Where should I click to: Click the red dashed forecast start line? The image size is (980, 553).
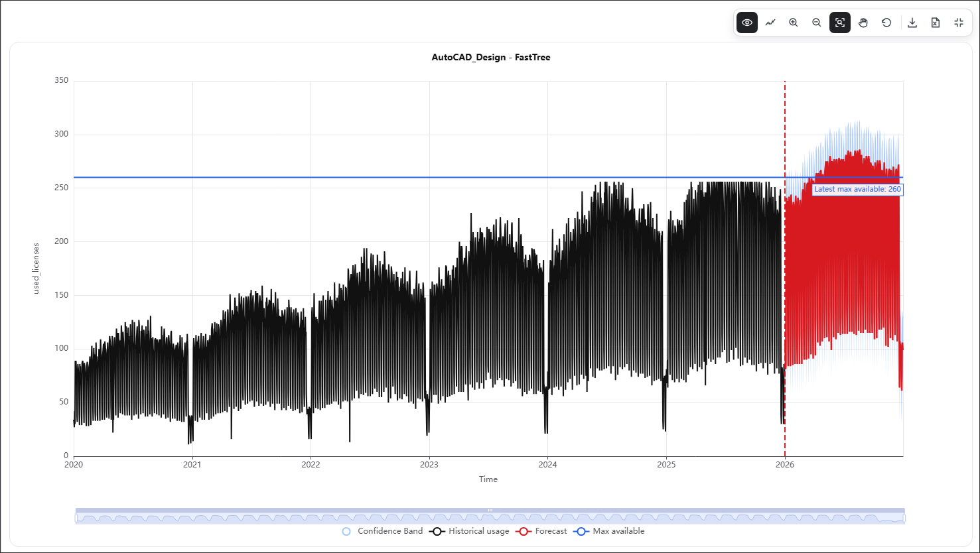tap(785, 269)
